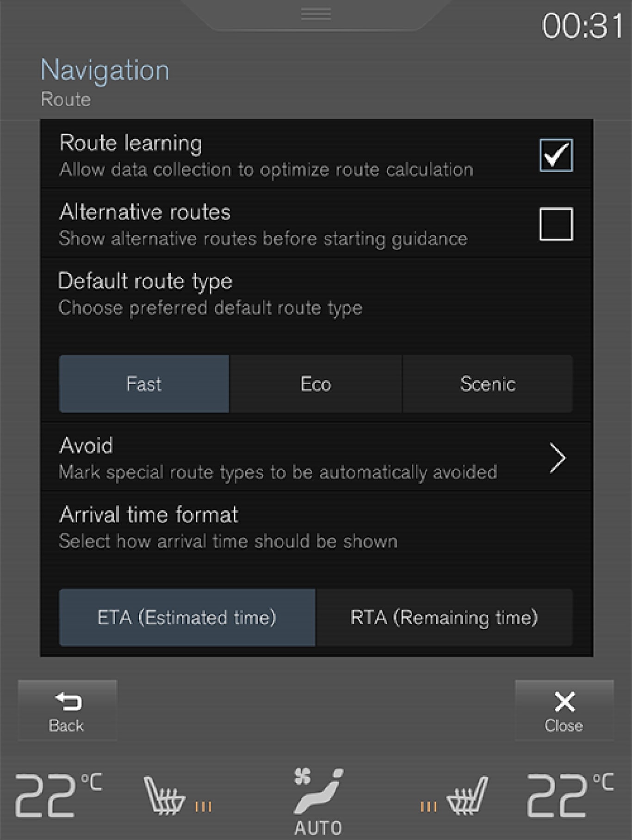Screen dimensions: 632x840
Task: Adjust right temperature 22°C reading
Action: (x=570, y=795)
